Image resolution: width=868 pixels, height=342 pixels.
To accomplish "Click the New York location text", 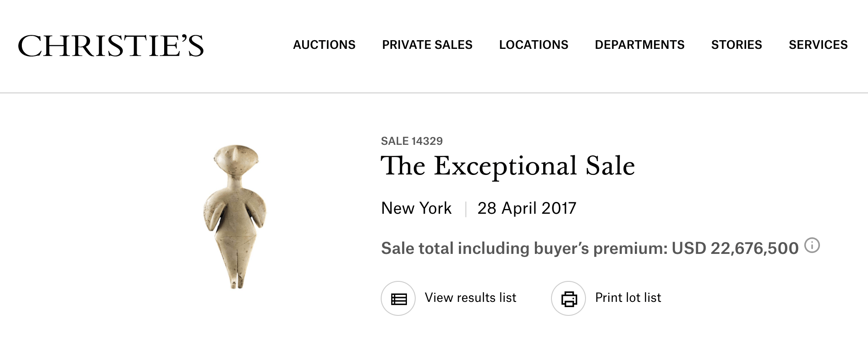I will (416, 209).
